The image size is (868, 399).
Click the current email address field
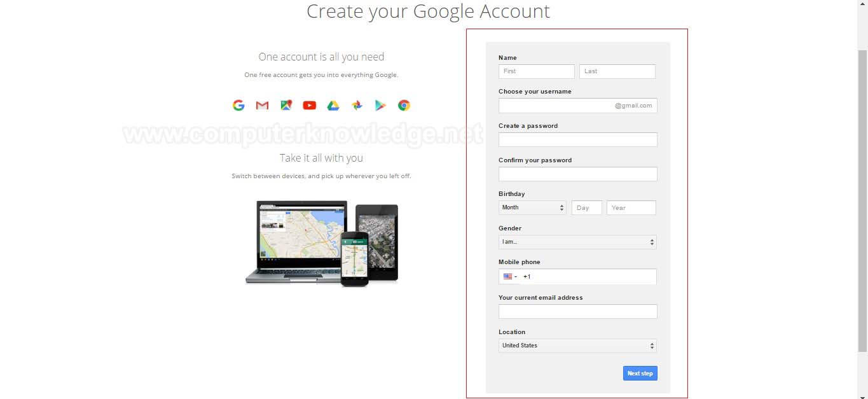[577, 311]
